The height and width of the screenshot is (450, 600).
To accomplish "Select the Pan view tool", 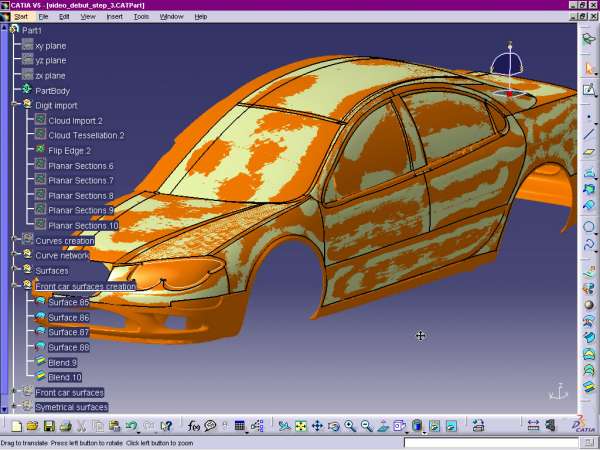I will 317,426.
